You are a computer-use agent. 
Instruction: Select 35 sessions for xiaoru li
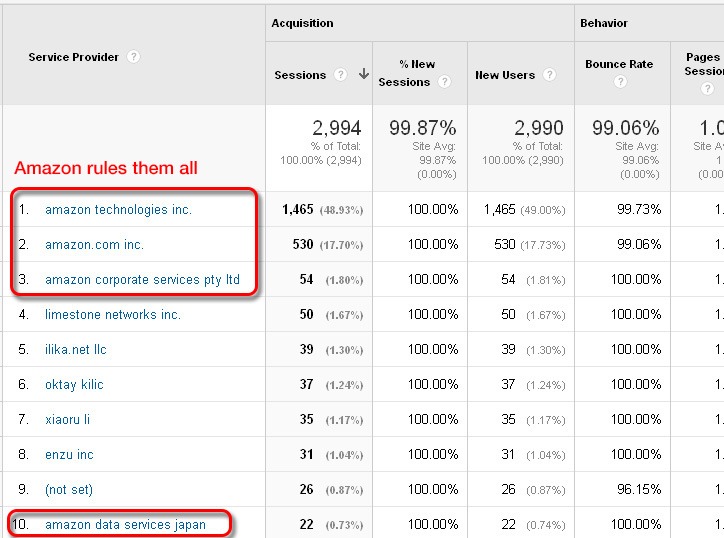click(x=307, y=419)
